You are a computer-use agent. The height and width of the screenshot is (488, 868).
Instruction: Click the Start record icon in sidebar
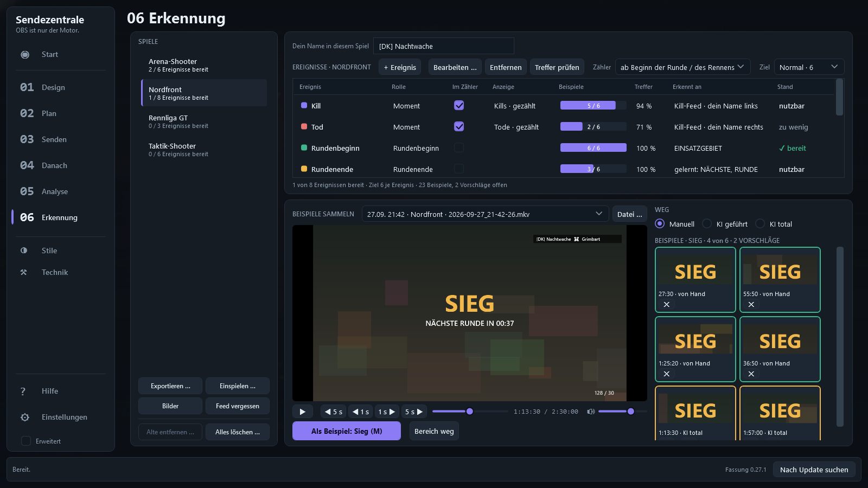click(x=25, y=54)
